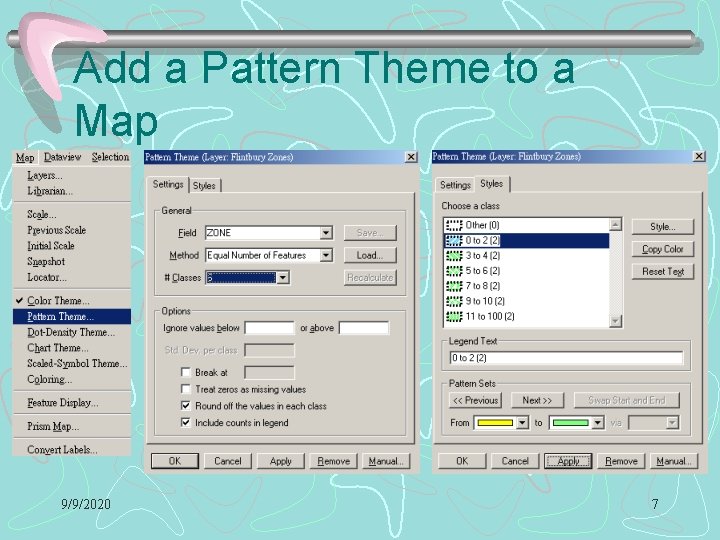Click Manual... in the left Settings dialog
Image resolution: width=720 pixels, height=540 pixels.
tap(386, 461)
